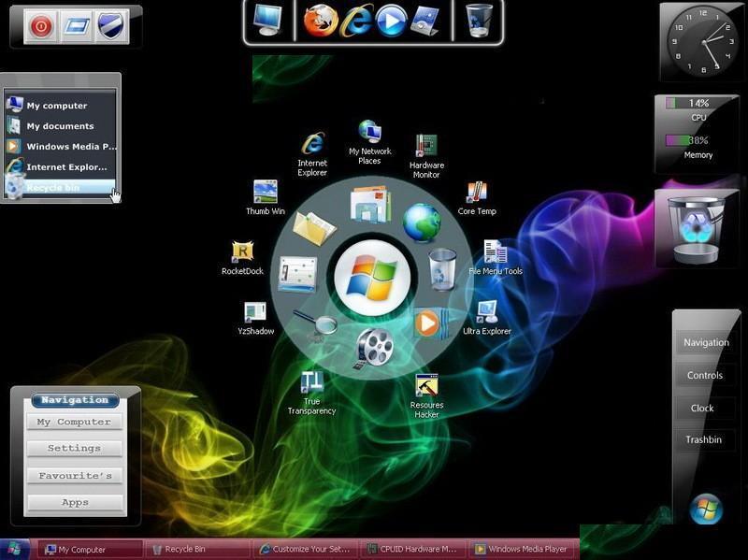This screenshot has height=560, width=748.
Task: Switch to CPUID Hardware M... on the taskbar
Action: (x=413, y=550)
